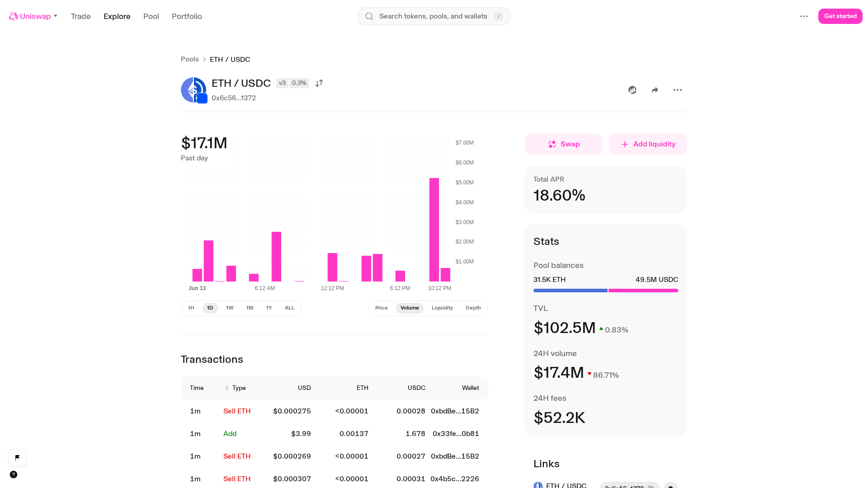Click the ETH / USDC pool title

(x=241, y=83)
